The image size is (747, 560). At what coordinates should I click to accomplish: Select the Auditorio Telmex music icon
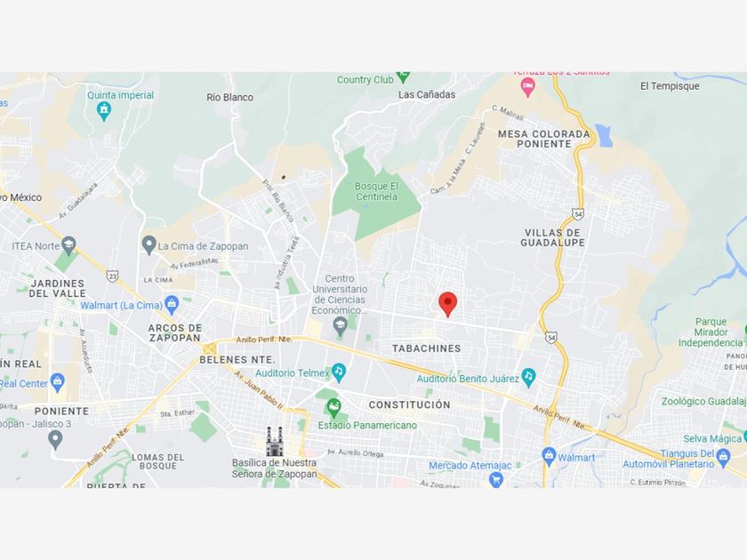tap(339, 372)
